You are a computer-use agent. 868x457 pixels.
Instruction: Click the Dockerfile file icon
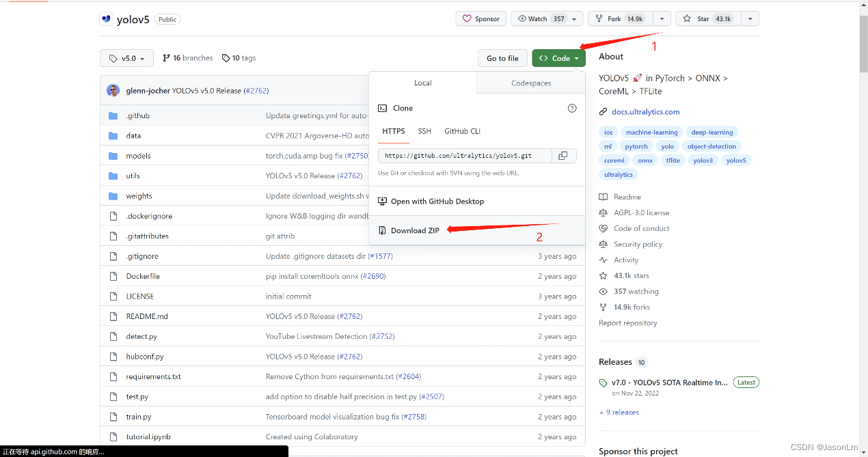pyautogui.click(x=113, y=276)
